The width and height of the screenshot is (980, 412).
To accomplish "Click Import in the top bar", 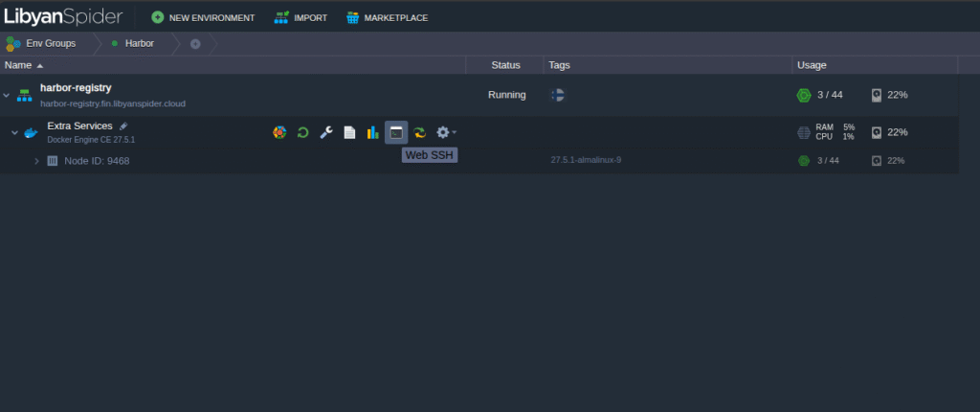I will coord(301,17).
